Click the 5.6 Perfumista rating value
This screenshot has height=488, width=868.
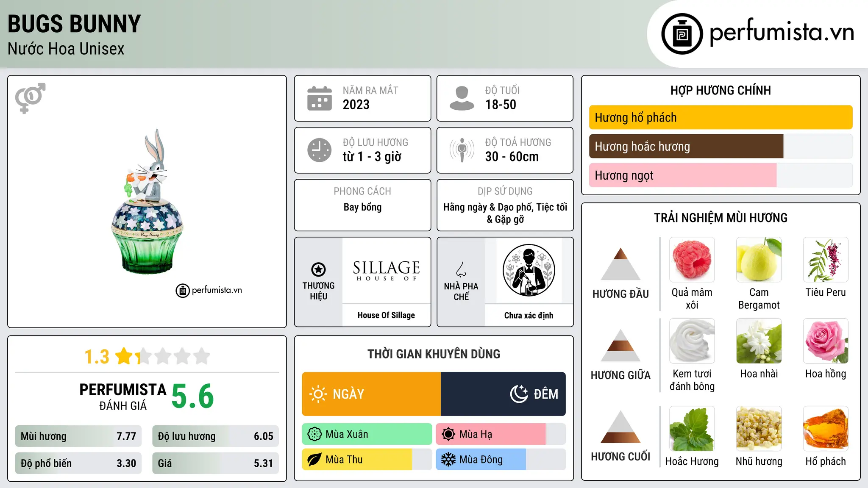coord(193,396)
